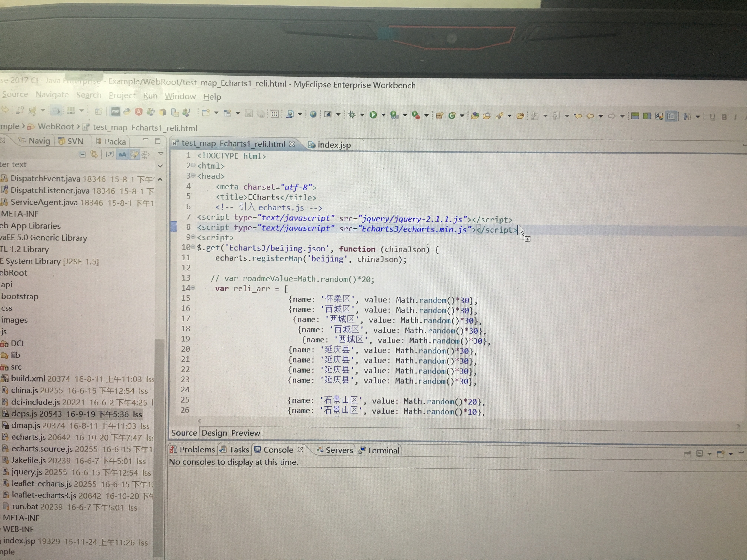
Task: Open explorer view menu triangle
Action: tap(161, 154)
